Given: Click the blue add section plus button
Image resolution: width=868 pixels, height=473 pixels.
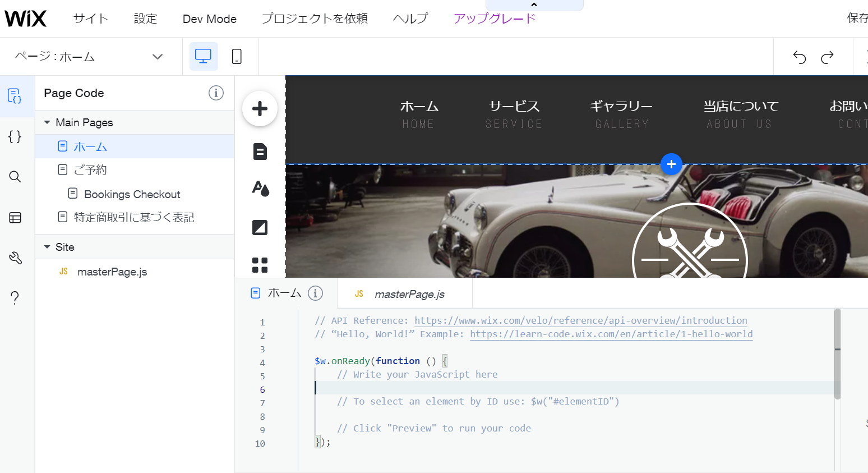Looking at the screenshot, I should pyautogui.click(x=671, y=164).
